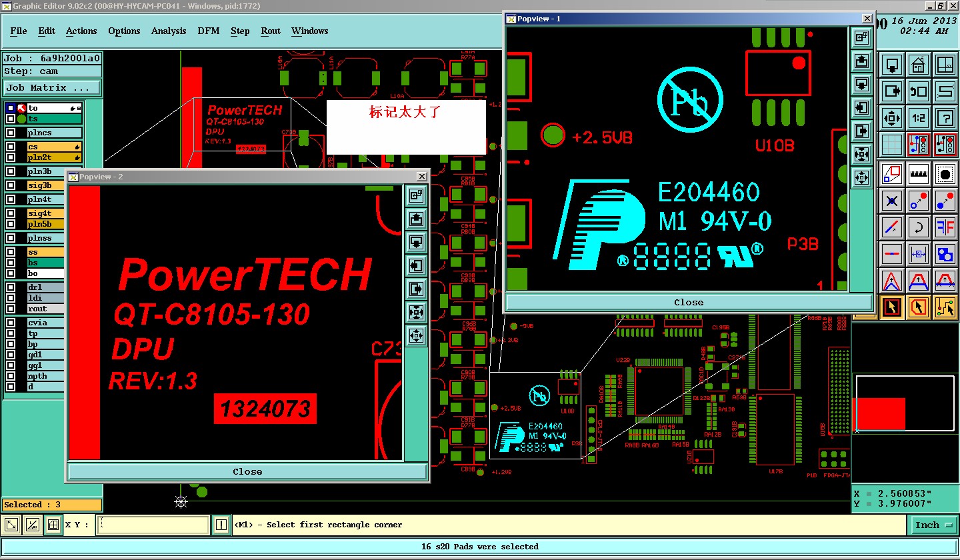960x560 pixels.
Task: Toggle the checkbox for layer cvia
Action: (11, 323)
